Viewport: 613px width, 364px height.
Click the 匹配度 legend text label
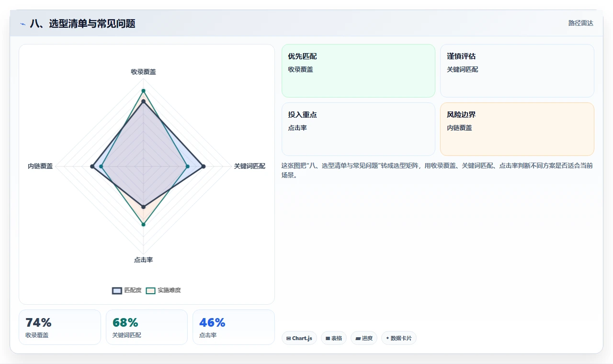coord(133,290)
